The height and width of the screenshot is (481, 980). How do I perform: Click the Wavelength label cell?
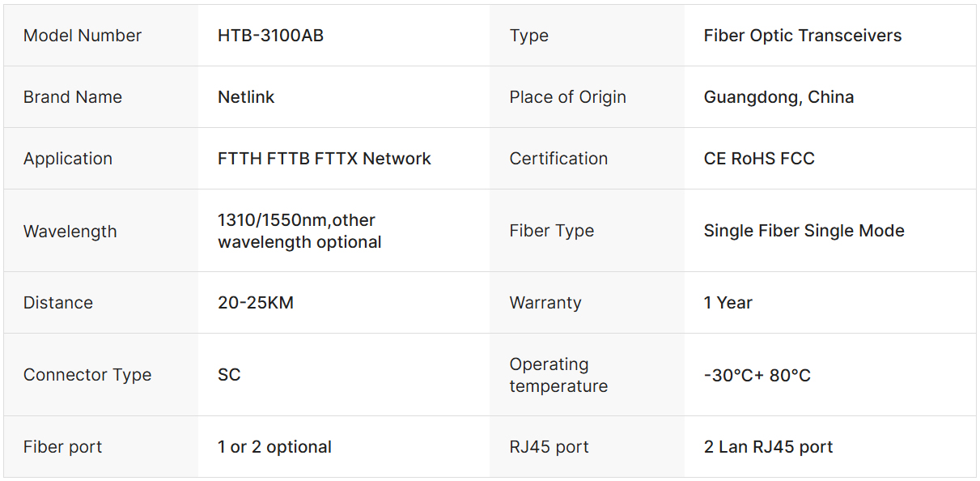pyautogui.click(x=70, y=232)
